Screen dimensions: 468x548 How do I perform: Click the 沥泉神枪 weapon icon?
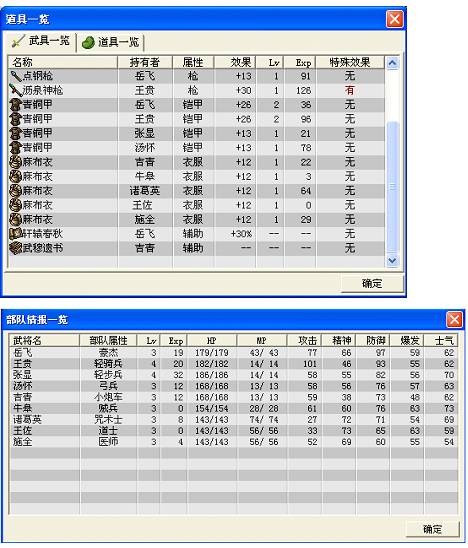click(x=16, y=91)
